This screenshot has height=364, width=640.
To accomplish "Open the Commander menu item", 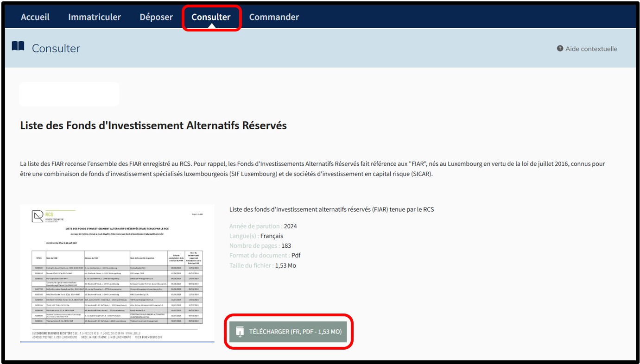I will [x=274, y=17].
